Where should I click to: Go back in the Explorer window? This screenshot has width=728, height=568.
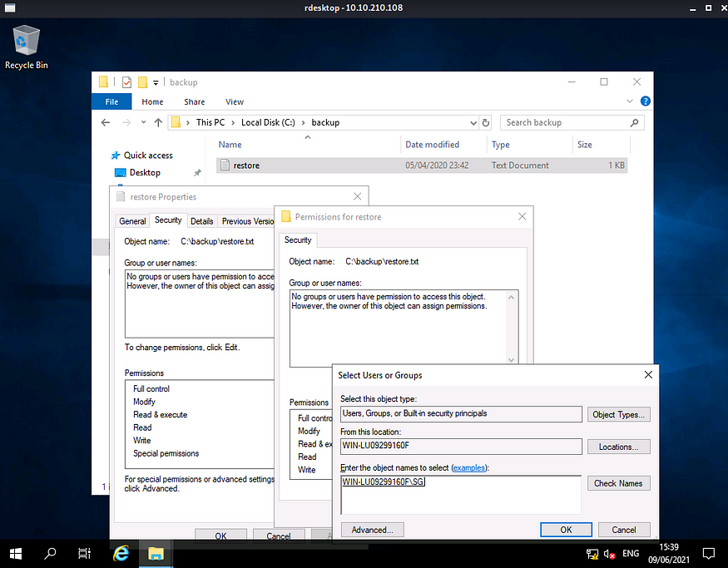106,122
